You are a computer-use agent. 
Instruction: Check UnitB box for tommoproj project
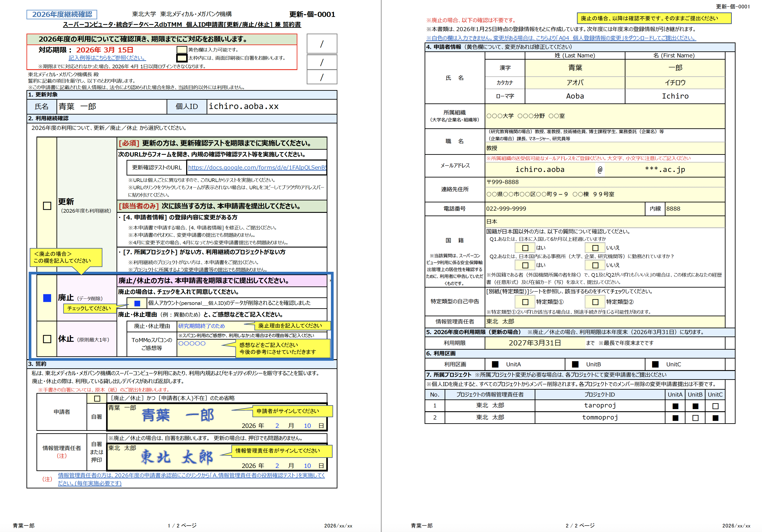click(x=695, y=418)
